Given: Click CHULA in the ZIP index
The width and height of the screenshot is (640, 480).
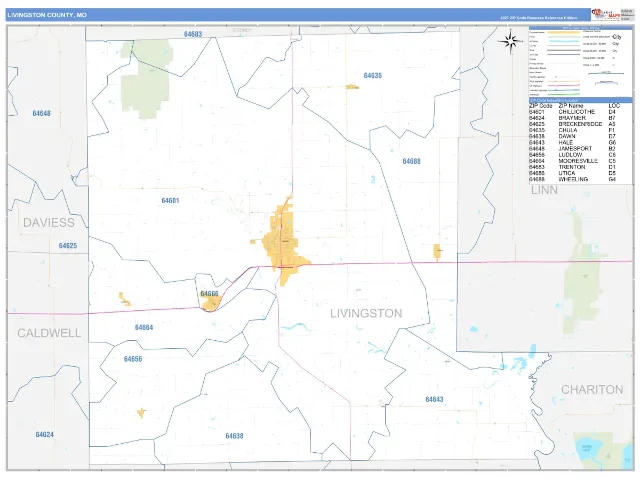Looking at the screenshot, I should (568, 130).
